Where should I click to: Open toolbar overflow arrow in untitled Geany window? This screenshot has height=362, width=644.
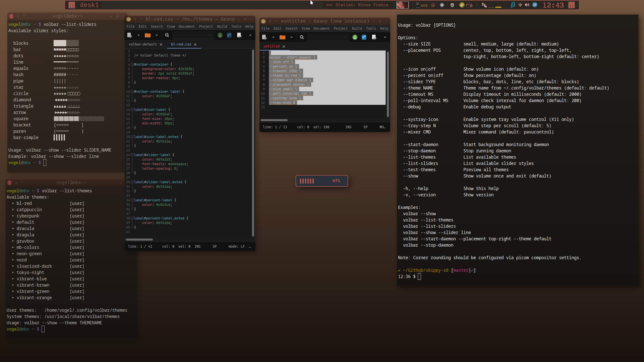(385, 37)
